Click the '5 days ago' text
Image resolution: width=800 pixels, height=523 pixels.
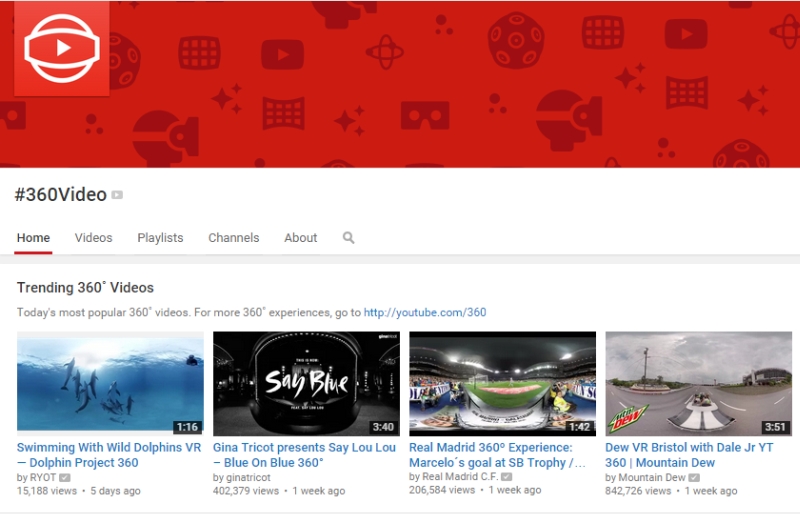[115, 491]
